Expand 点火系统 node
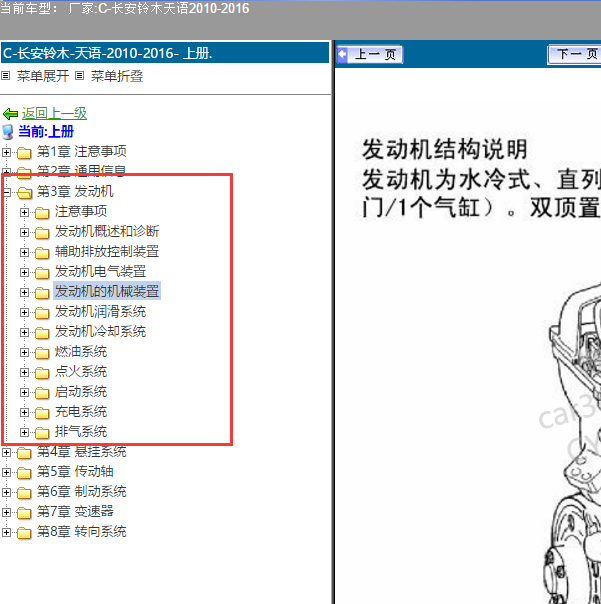Screen dimensions: 601x604 pos(24,372)
